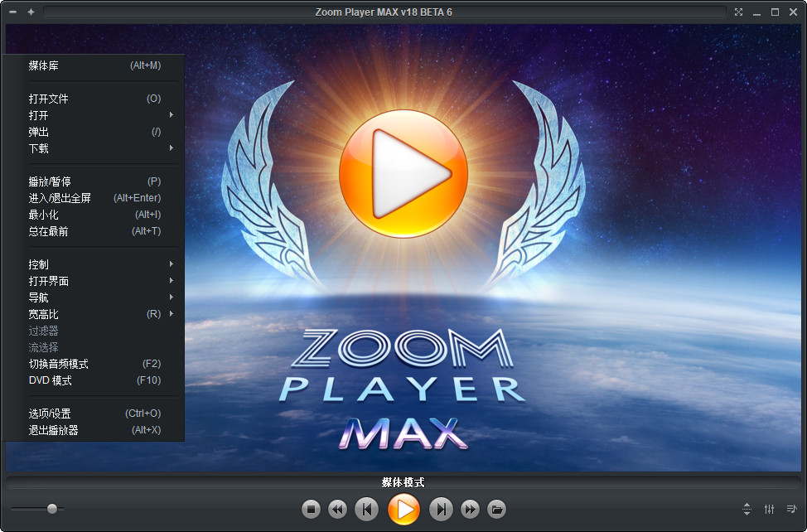Stop playback with the stop button
Screen dimensions: 807x532
[x=311, y=509]
